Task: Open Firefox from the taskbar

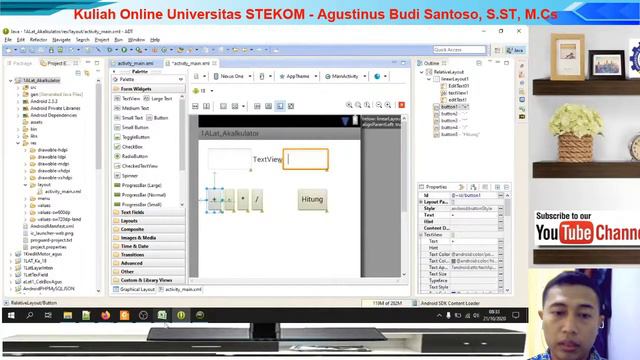Action: tap(105, 315)
